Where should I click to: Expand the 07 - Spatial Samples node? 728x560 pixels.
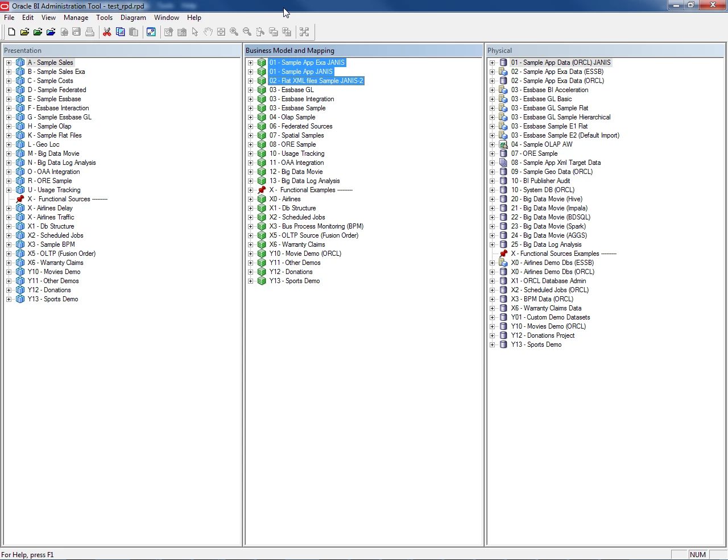250,135
